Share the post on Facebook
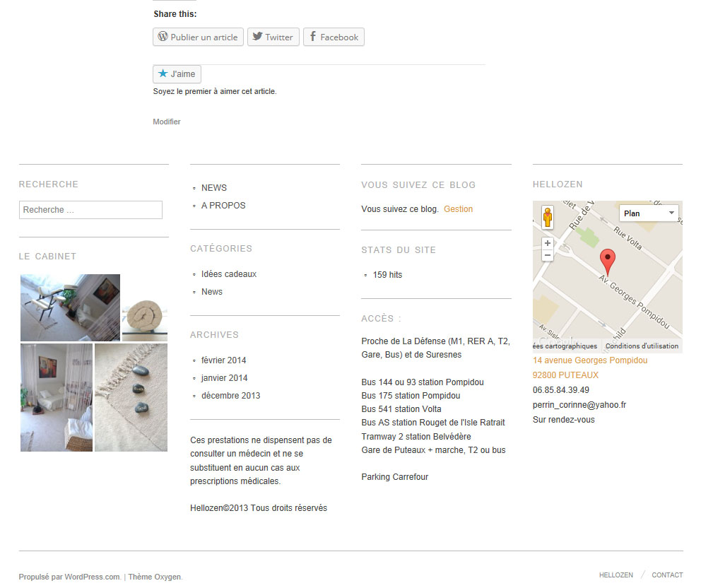 pyautogui.click(x=334, y=37)
